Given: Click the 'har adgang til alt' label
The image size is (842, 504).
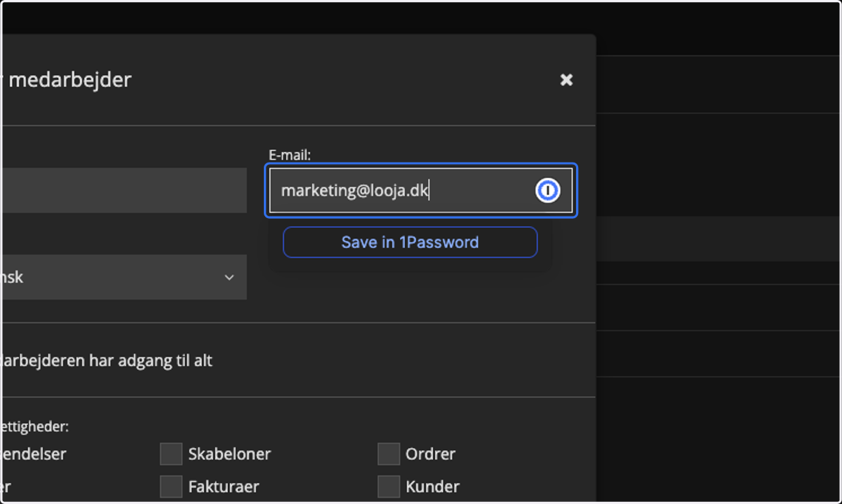Looking at the screenshot, I should point(106,361).
